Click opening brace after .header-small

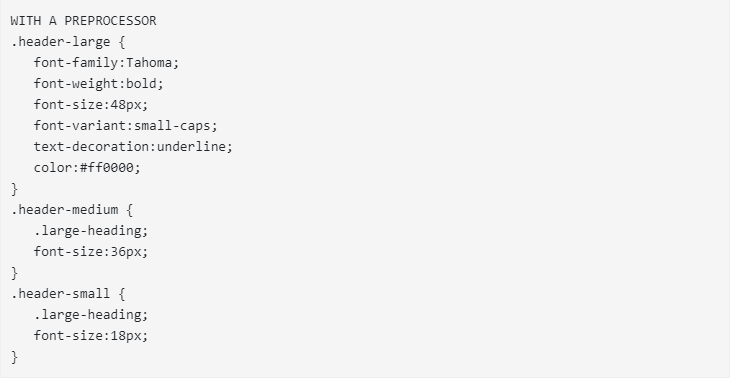[x=122, y=294]
